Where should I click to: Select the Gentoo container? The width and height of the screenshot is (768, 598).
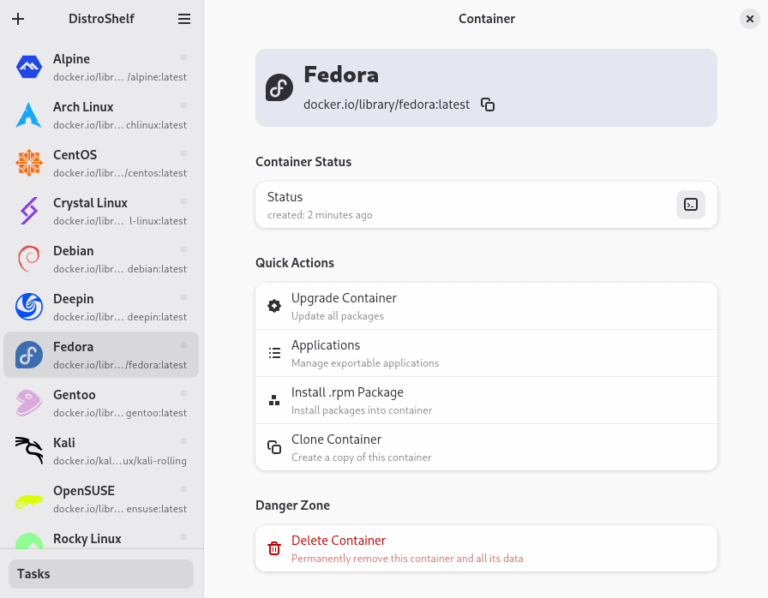101,403
